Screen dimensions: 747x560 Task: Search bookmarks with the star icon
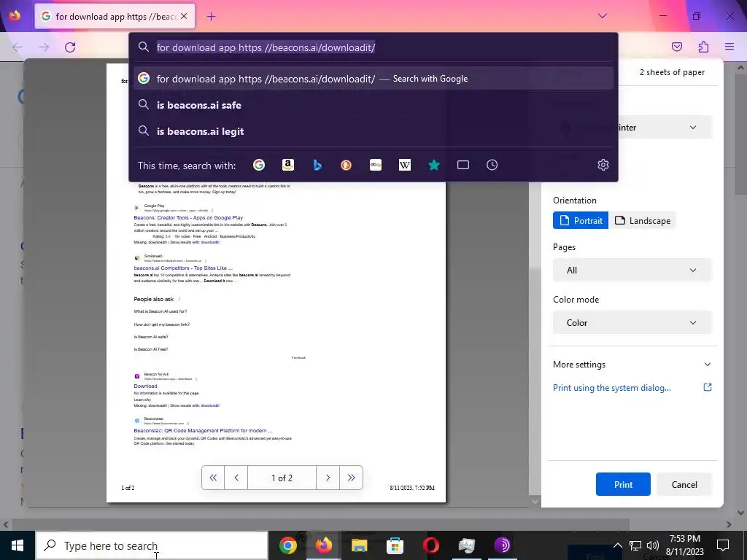433,165
